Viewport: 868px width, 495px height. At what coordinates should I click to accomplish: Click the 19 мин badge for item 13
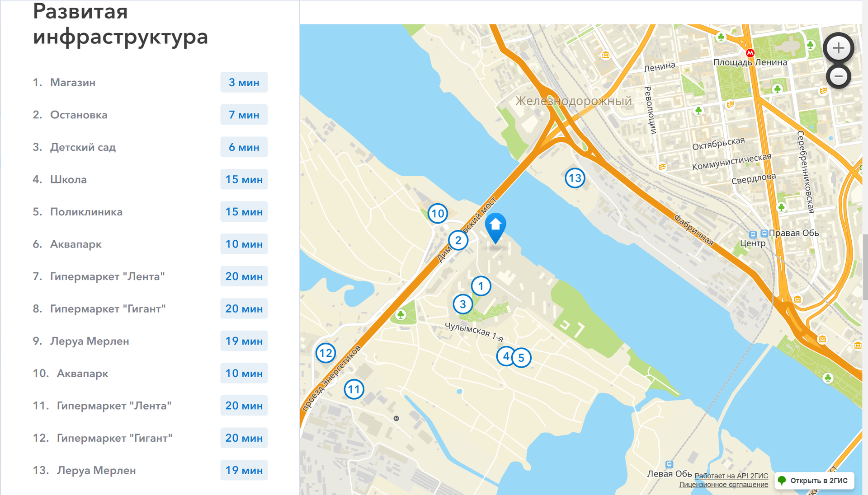click(244, 470)
